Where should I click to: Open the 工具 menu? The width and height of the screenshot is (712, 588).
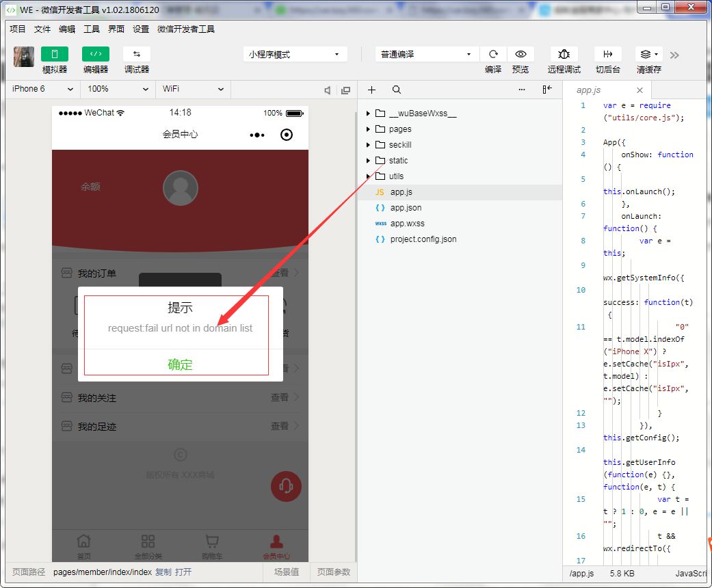tap(91, 29)
